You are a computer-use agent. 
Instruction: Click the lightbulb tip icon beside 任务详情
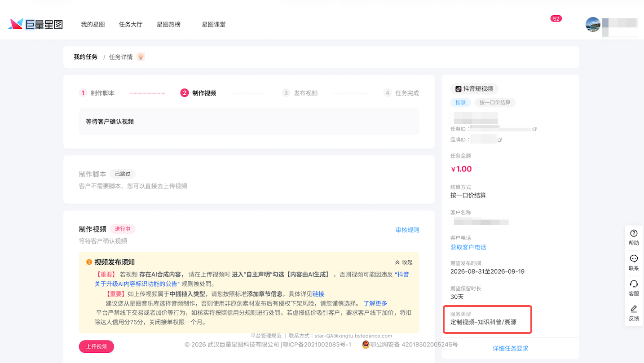point(141,57)
